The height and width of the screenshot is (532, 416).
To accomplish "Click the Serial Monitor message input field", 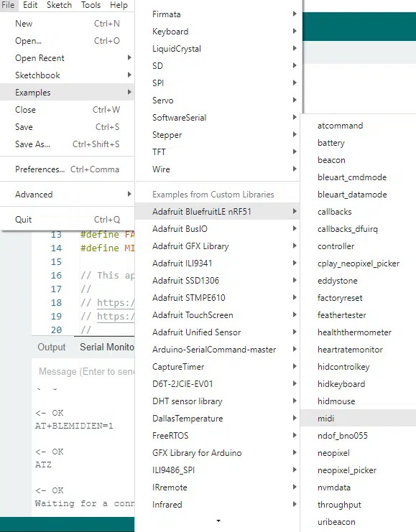I will pos(86,371).
